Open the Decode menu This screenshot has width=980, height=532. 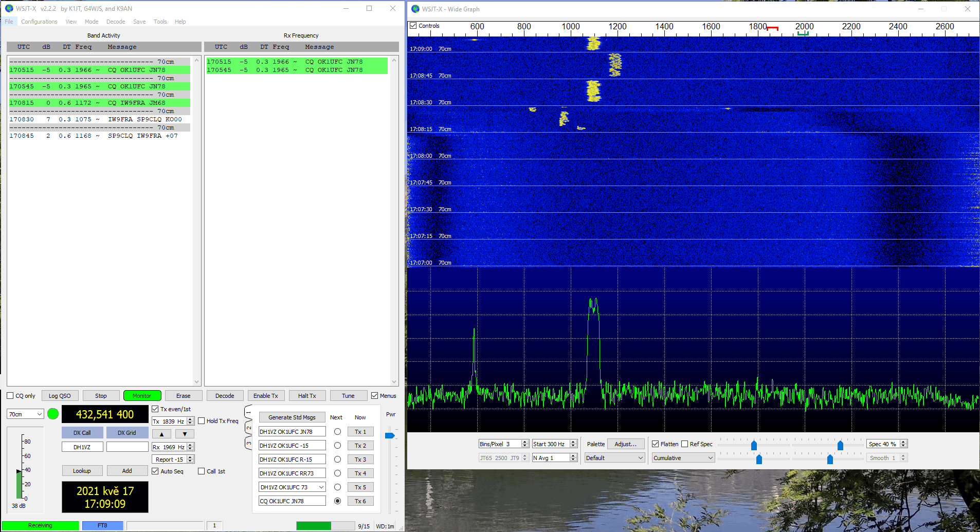coord(116,22)
